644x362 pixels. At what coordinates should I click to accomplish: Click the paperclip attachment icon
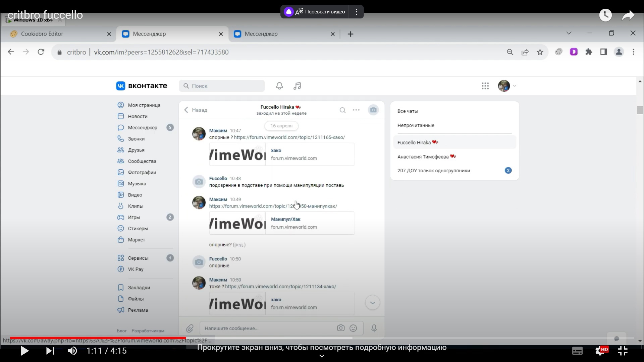[190, 328]
